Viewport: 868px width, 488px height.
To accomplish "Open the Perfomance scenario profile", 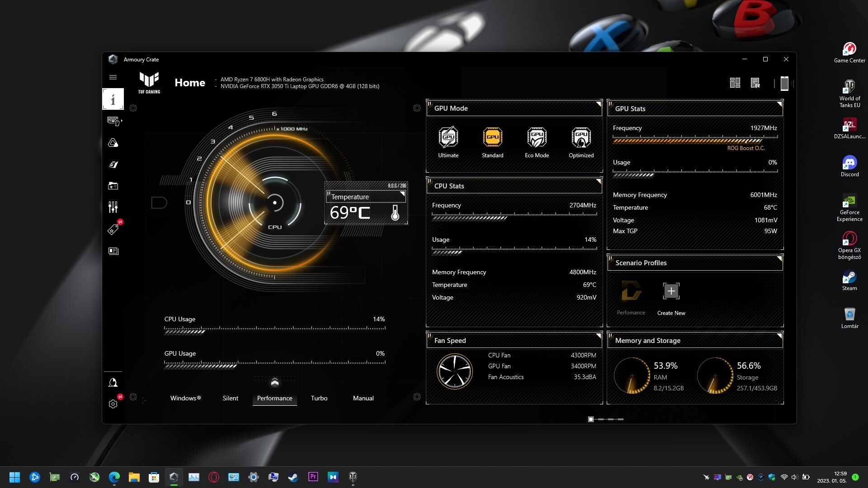I will (631, 298).
